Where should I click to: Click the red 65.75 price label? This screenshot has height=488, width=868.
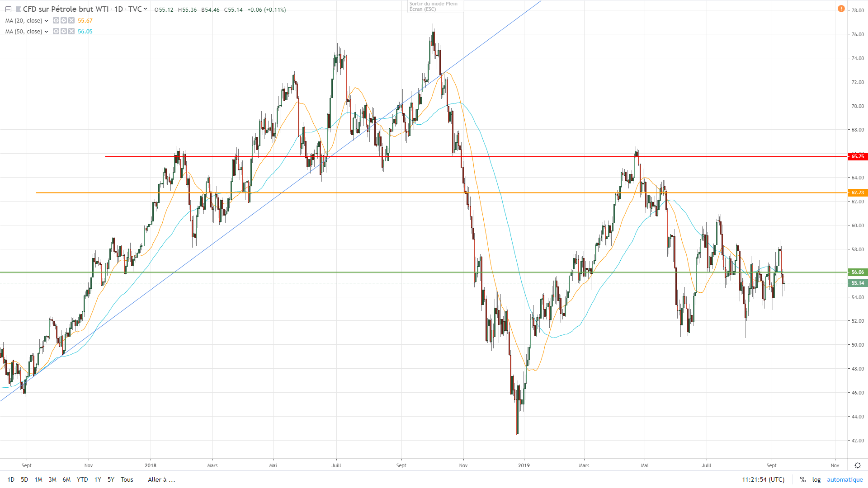click(858, 156)
